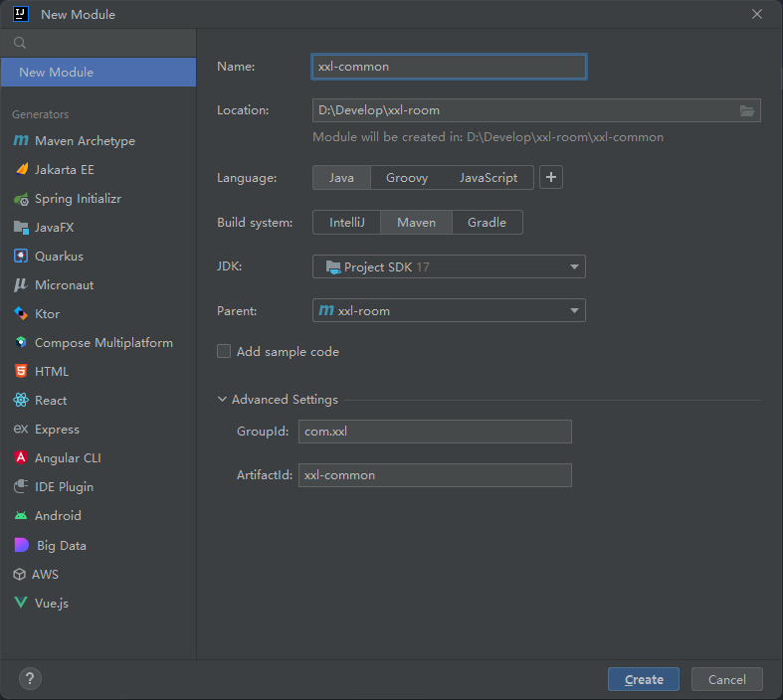Select the Micronaut generator icon
The image size is (783, 700).
21,285
